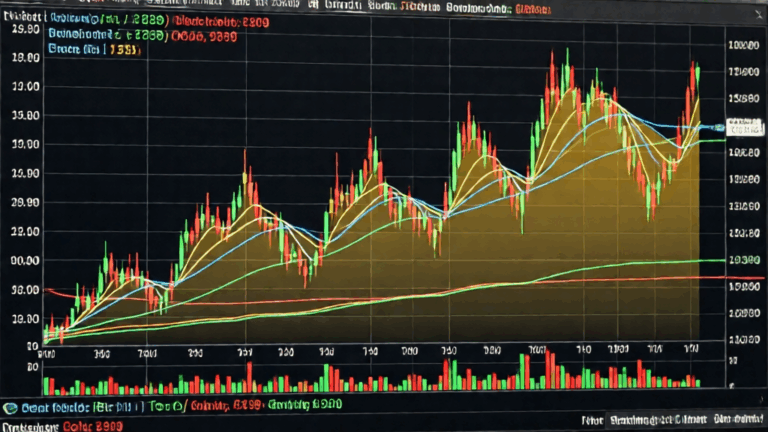Toggle the third indicator legend with yellow value
The image size is (768, 432).
94,49
